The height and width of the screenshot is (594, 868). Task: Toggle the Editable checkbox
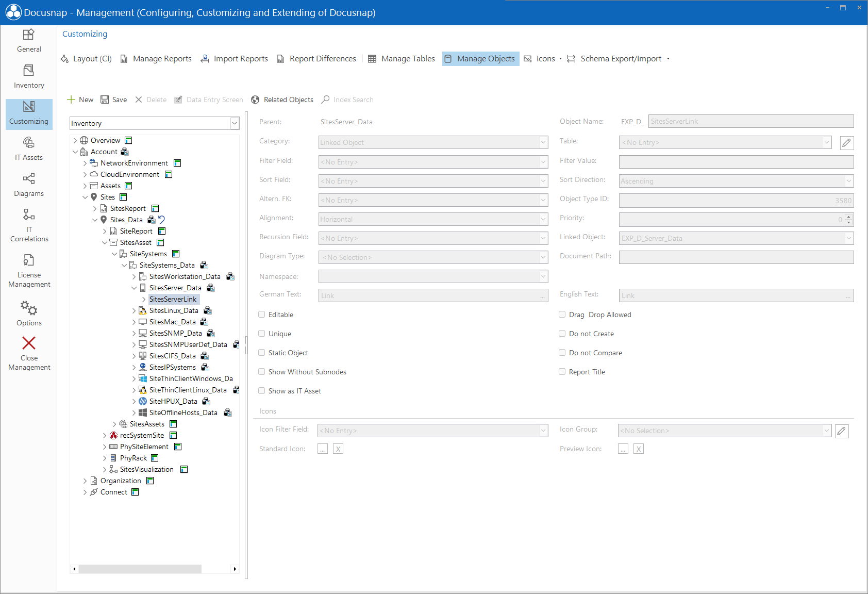coord(262,315)
